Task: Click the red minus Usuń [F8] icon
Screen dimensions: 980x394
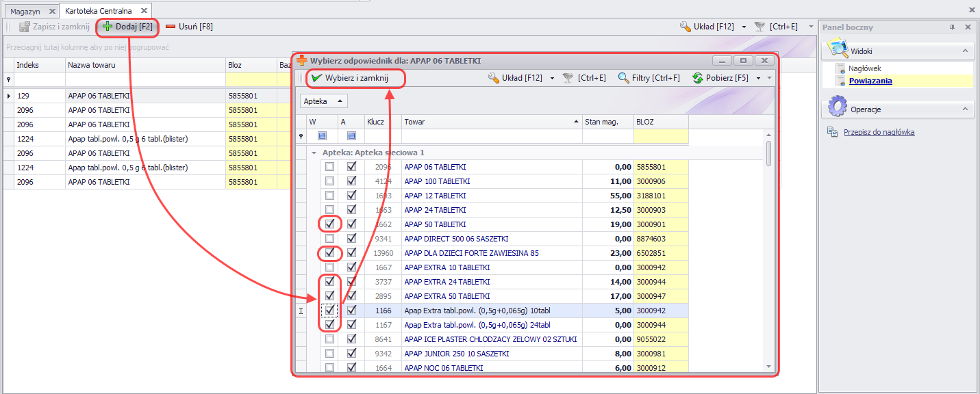Action: point(171,27)
